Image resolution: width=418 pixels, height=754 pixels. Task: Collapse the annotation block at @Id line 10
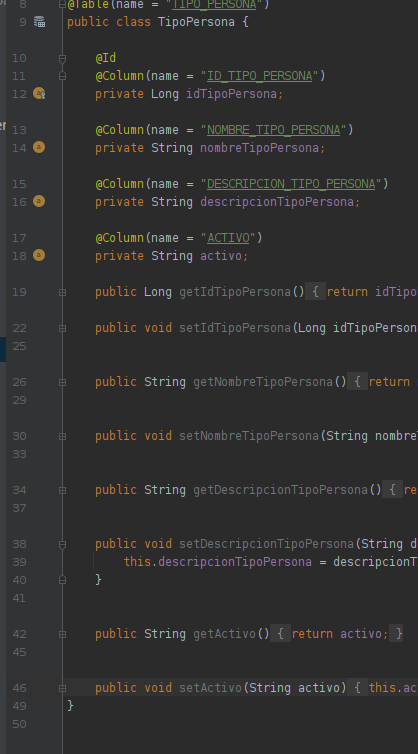pyautogui.click(x=62, y=59)
